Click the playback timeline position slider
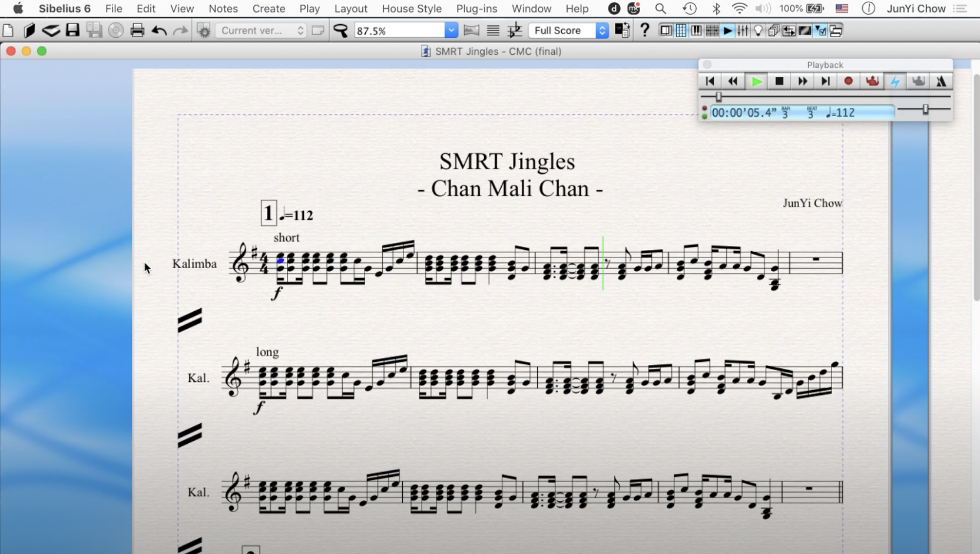980x554 pixels. click(719, 97)
